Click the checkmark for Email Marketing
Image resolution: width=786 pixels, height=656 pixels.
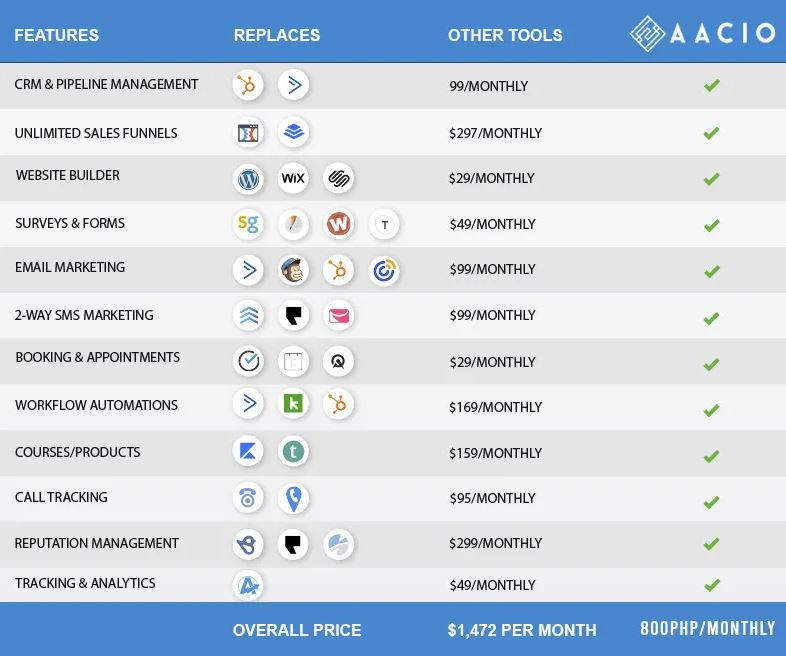(711, 272)
